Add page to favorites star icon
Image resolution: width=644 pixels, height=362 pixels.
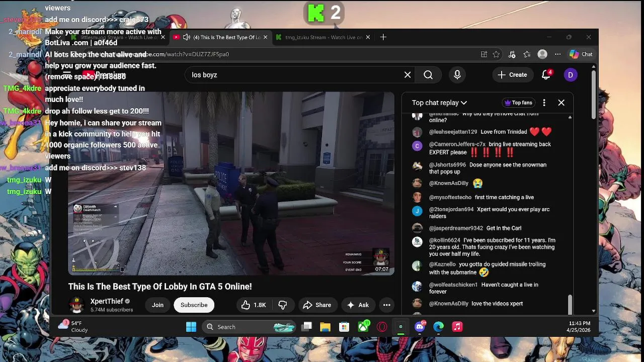coord(496,54)
